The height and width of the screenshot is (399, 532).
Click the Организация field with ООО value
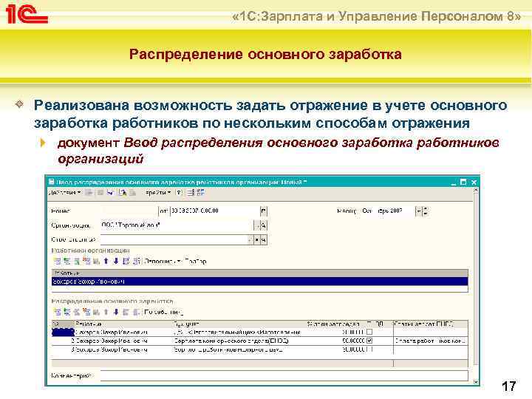click(177, 225)
